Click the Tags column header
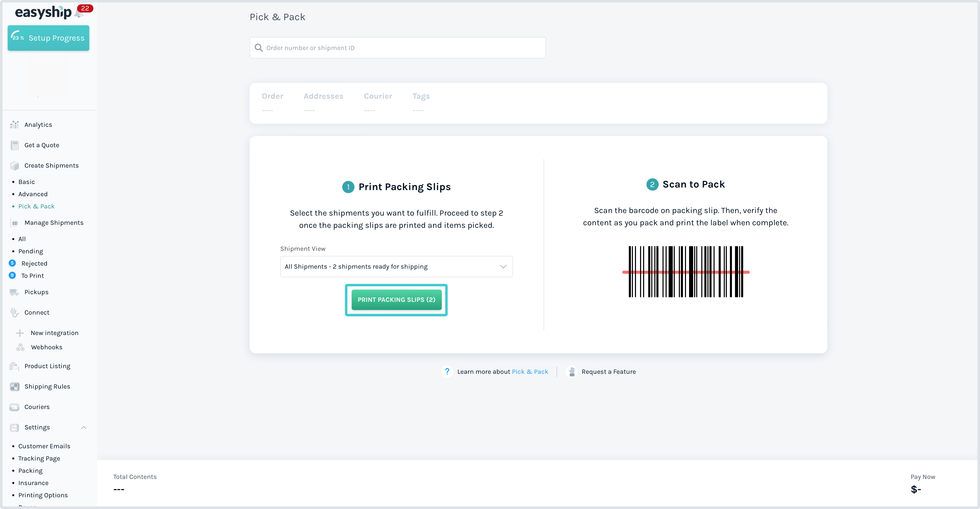The image size is (980, 509). pos(421,96)
